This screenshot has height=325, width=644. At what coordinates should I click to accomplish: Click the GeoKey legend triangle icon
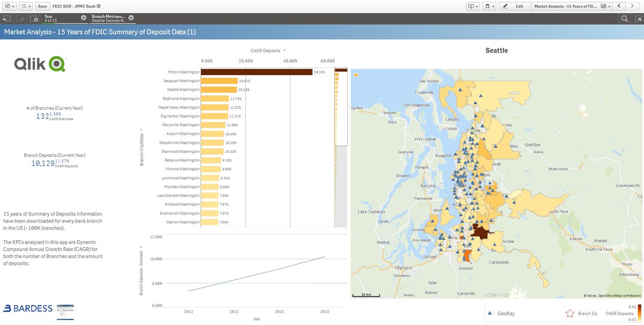pyautogui.click(x=490, y=313)
